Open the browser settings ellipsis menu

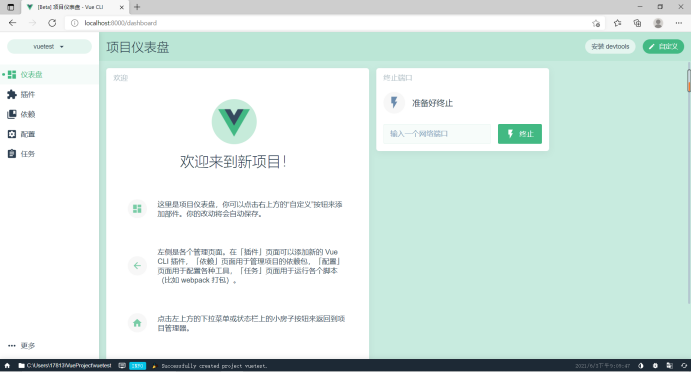pyautogui.click(x=679, y=23)
